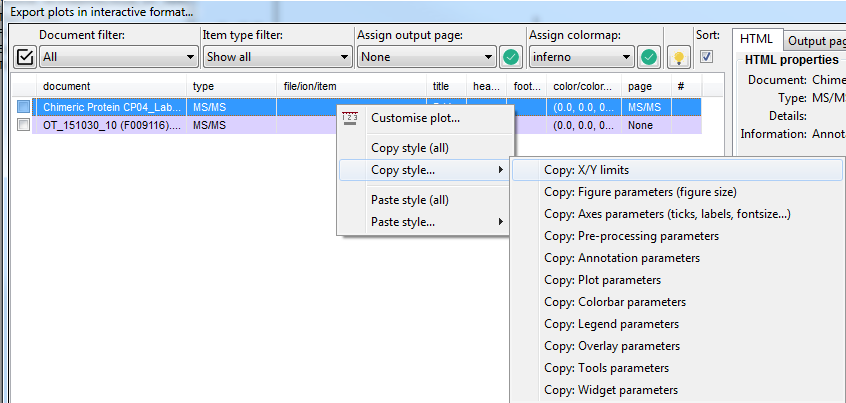
Task: Switch to the Output page tab
Action: [815, 40]
